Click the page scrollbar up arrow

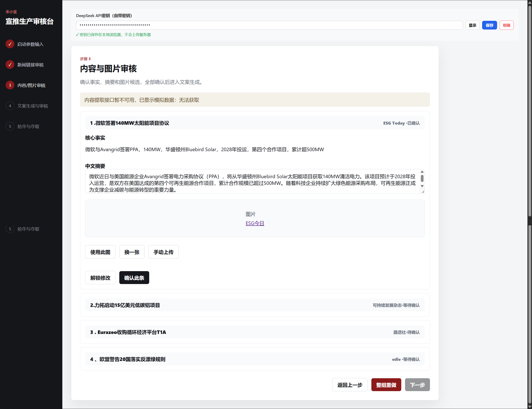coord(530,2)
